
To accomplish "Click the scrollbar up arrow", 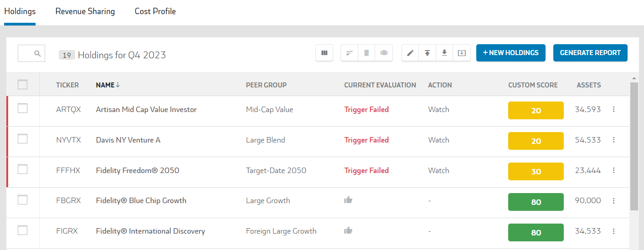I will [634, 78].
